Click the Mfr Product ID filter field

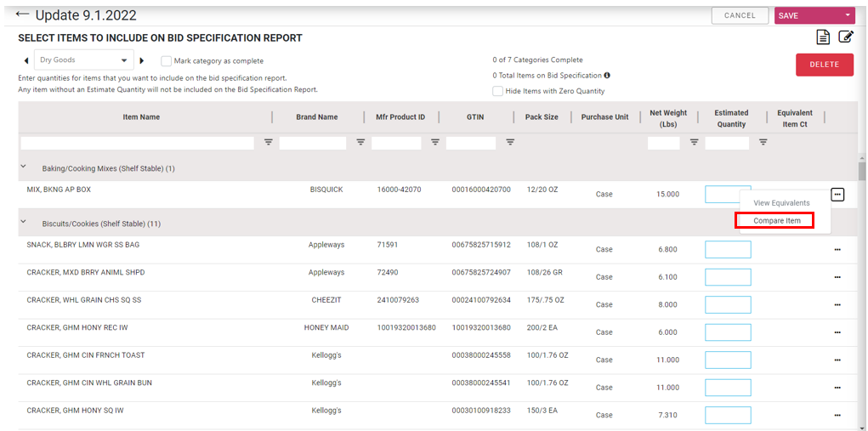(396, 144)
